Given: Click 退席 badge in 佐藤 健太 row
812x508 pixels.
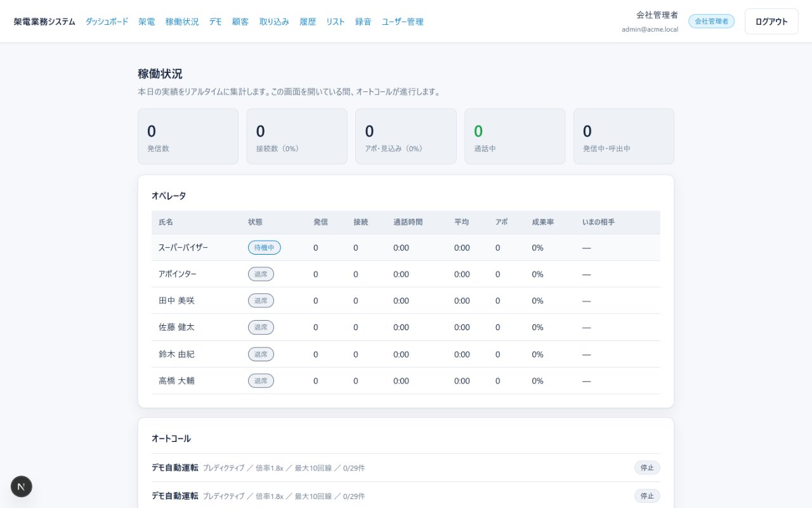Looking at the screenshot, I should tap(261, 328).
